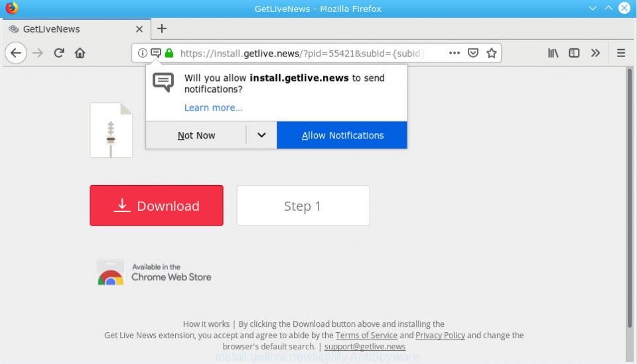The image size is (637, 364).
Task: Show site information icon in address bar
Action: click(x=142, y=53)
